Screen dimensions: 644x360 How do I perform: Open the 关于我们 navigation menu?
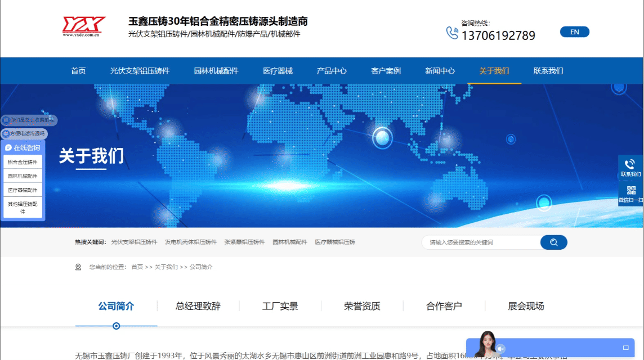tap(494, 70)
